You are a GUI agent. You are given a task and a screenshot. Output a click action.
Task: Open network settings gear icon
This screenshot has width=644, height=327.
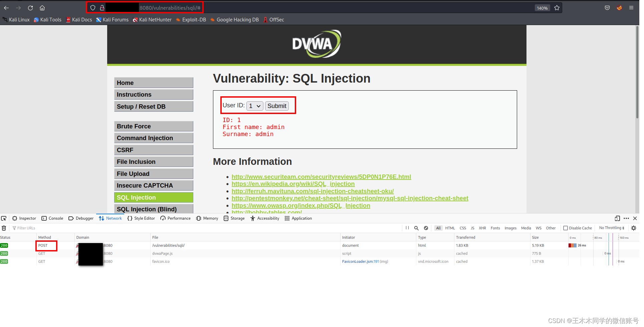click(634, 228)
